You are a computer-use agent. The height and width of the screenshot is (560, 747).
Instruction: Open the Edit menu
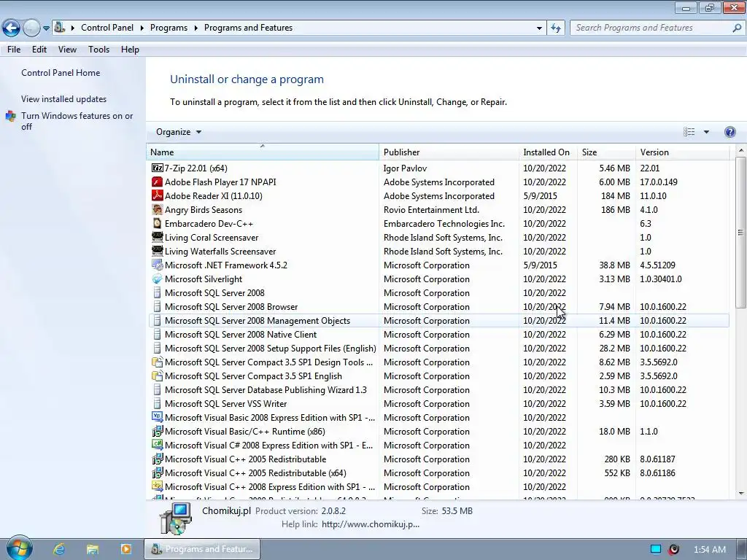coord(39,50)
